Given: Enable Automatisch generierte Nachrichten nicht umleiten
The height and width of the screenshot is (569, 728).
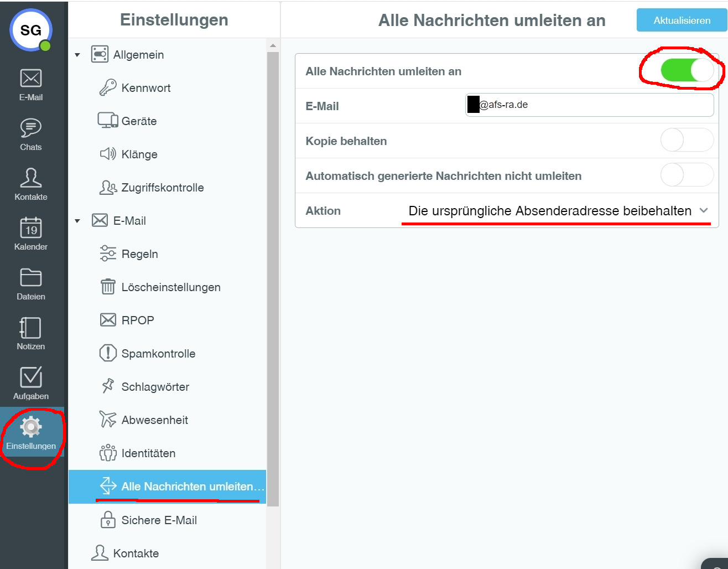Looking at the screenshot, I should tap(687, 175).
